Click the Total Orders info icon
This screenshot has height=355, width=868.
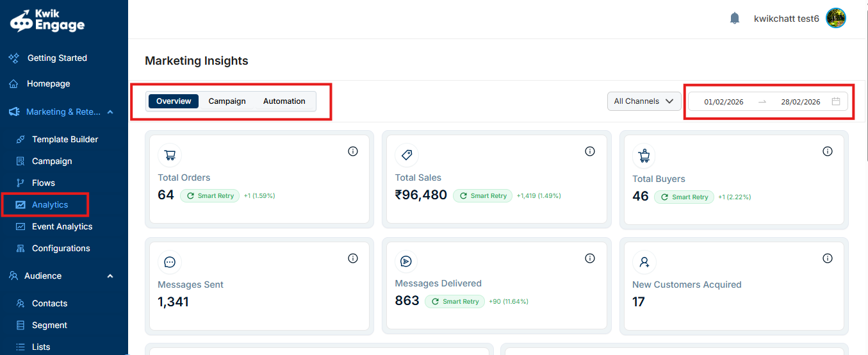[353, 151]
